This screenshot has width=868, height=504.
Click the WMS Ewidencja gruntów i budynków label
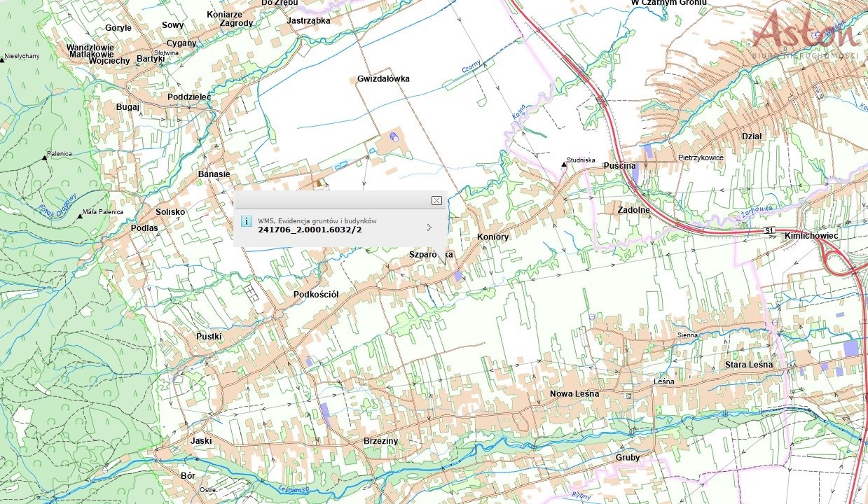317,220
